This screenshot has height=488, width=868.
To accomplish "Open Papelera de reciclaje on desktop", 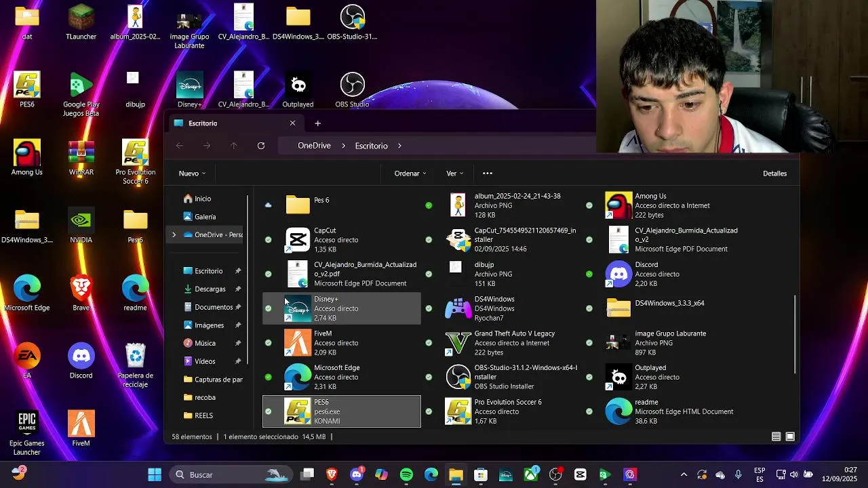I will point(135,366).
